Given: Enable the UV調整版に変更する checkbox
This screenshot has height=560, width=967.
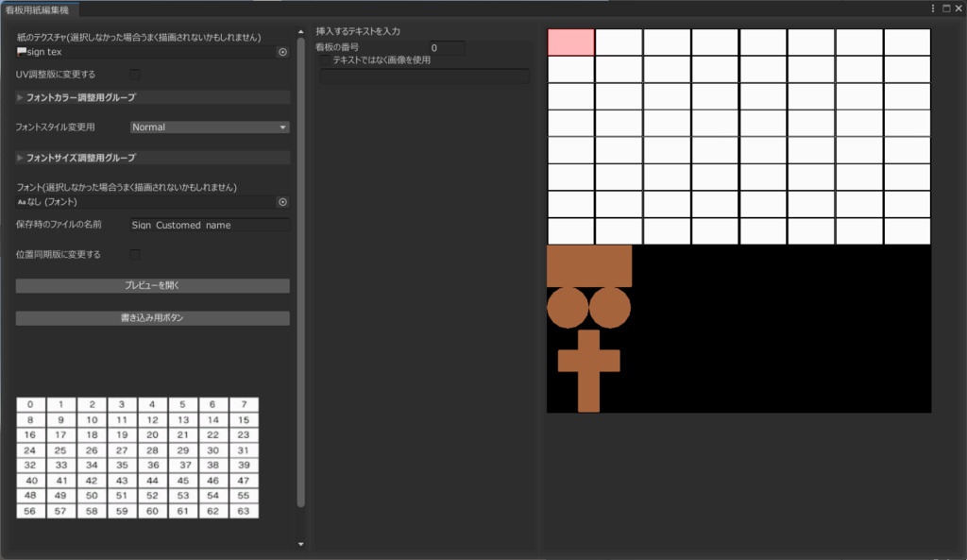Looking at the screenshot, I should (x=134, y=75).
